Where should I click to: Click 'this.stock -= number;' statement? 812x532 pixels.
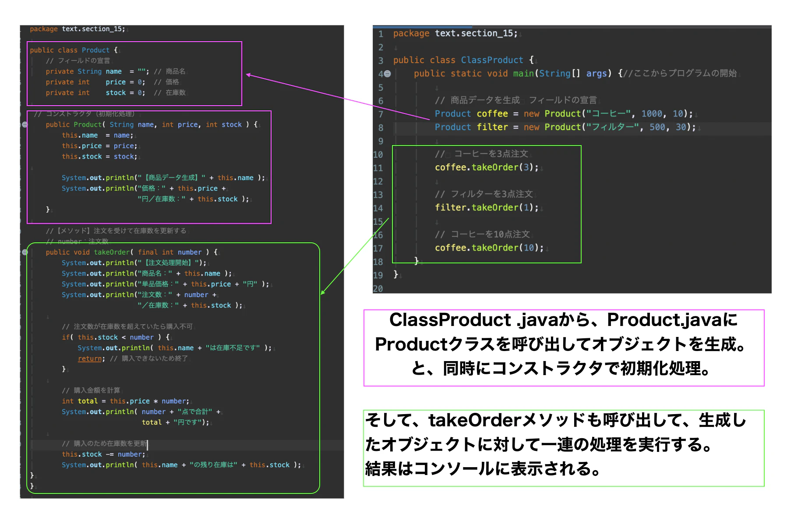(103, 454)
